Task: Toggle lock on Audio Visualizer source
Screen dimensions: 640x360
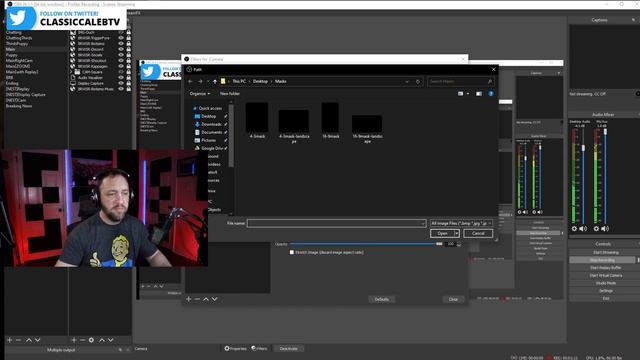Action: [129, 78]
